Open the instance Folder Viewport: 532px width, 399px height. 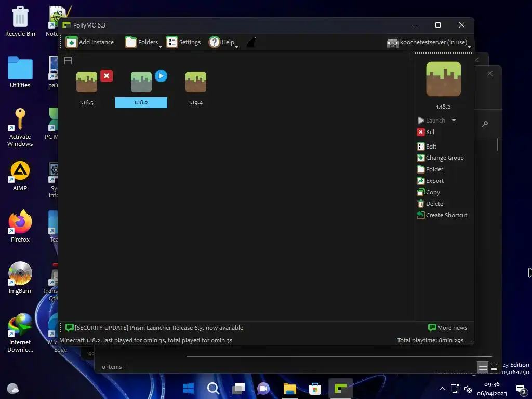pyautogui.click(x=430, y=169)
